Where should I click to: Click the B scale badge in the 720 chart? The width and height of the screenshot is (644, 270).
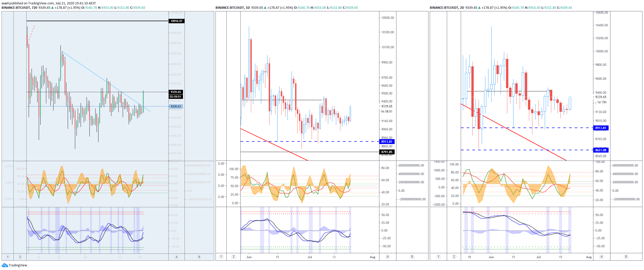click(x=199, y=257)
